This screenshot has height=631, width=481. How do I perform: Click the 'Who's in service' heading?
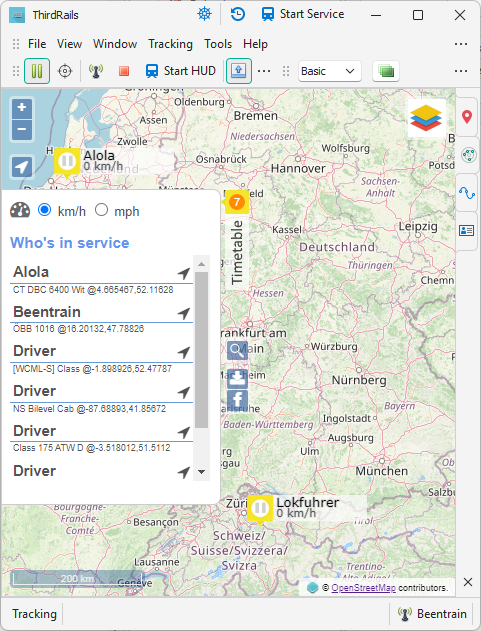pos(70,243)
